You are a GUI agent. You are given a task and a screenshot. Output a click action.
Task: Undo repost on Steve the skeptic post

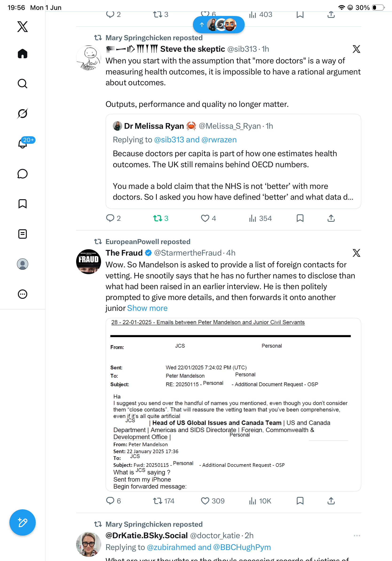point(161,218)
